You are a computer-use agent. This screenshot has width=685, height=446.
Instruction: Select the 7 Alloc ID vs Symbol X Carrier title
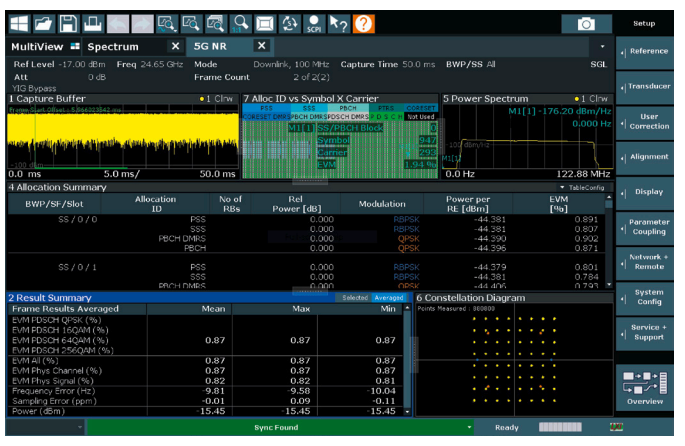coord(311,99)
